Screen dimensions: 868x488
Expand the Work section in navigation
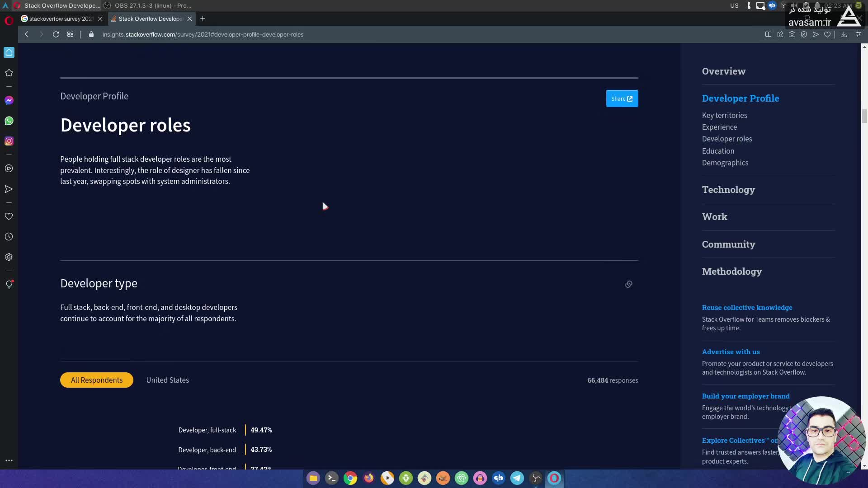(x=714, y=217)
